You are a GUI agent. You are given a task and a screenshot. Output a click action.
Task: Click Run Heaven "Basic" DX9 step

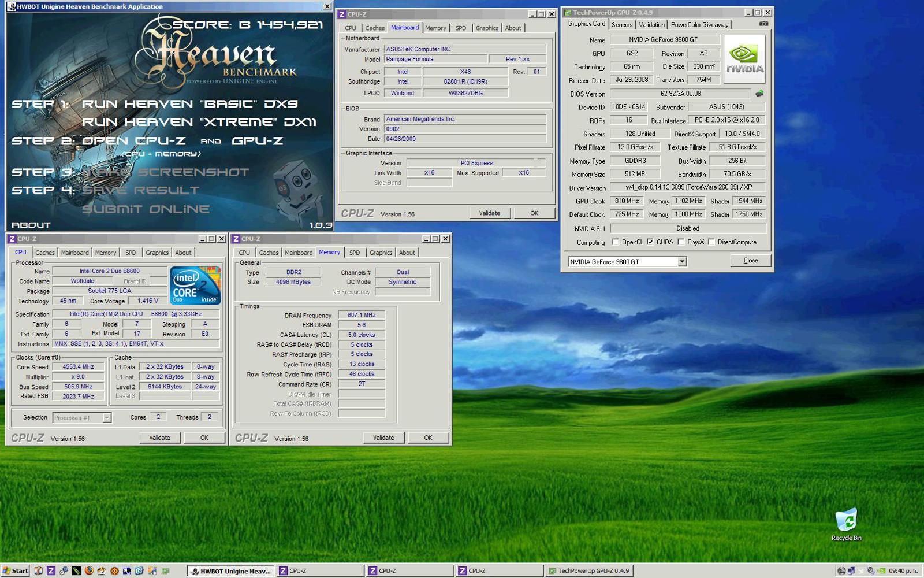tap(190, 104)
